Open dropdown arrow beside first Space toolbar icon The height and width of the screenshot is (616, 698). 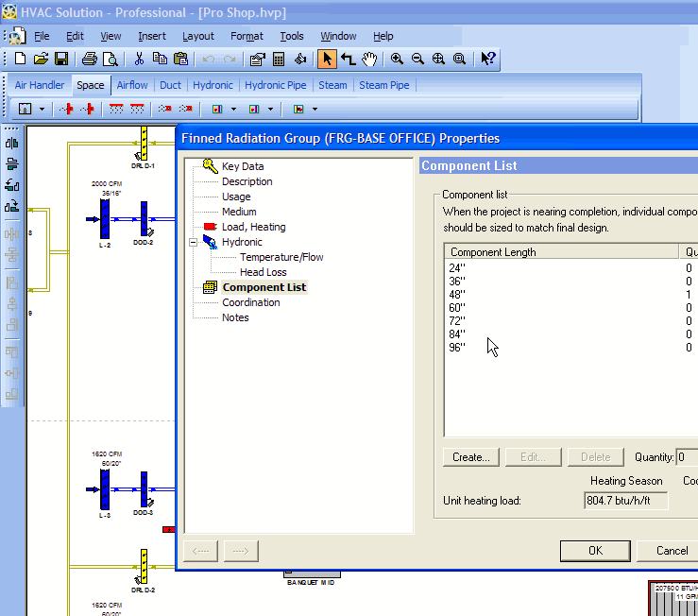pyautogui.click(x=42, y=110)
